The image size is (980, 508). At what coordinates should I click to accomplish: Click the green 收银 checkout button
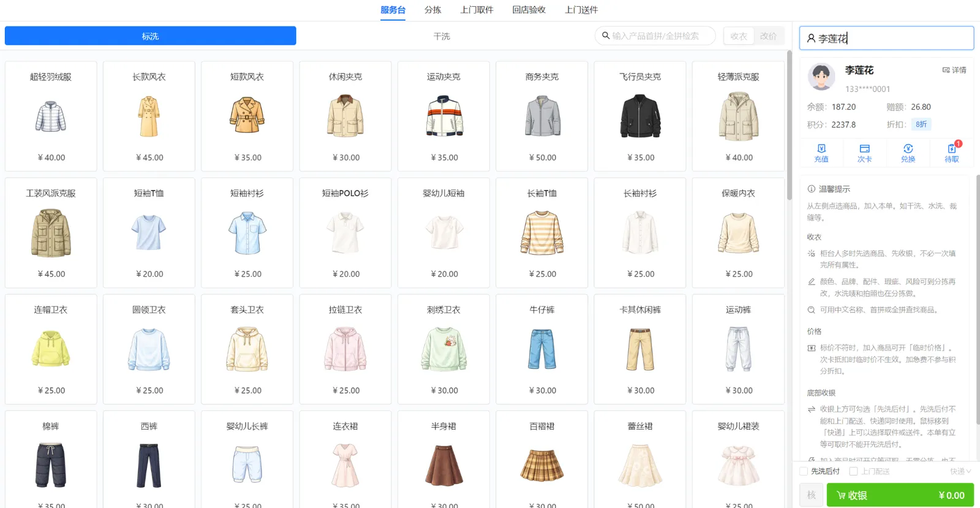pyautogui.click(x=900, y=495)
